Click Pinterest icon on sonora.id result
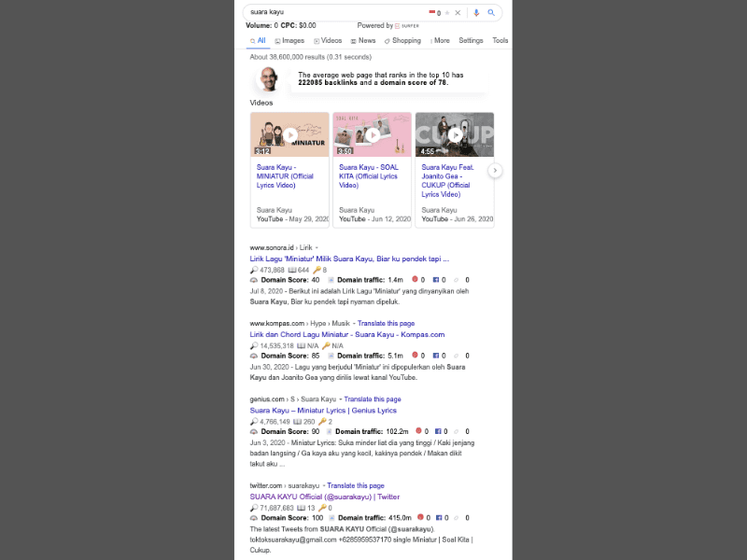Screen dimensions: 747x560 pyautogui.click(x=415, y=279)
